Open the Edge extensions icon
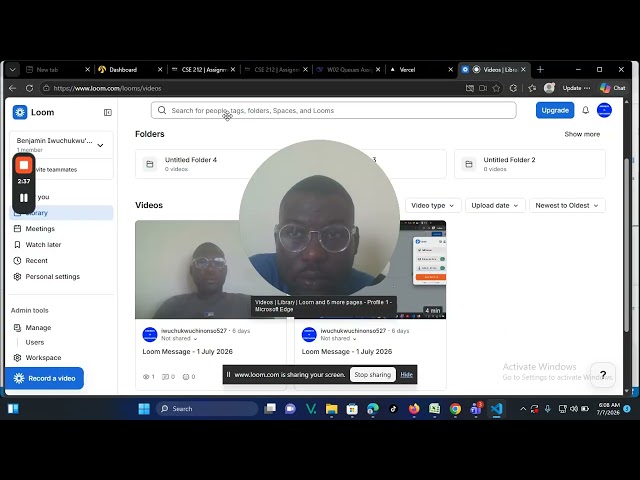The width and height of the screenshot is (640, 480). point(513,88)
